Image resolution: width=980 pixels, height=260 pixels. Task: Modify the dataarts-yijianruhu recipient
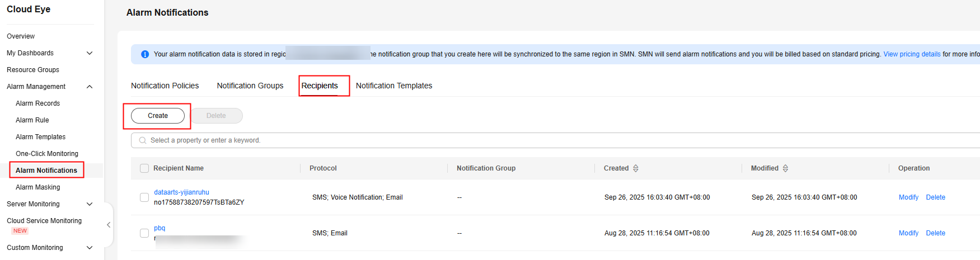tap(908, 197)
